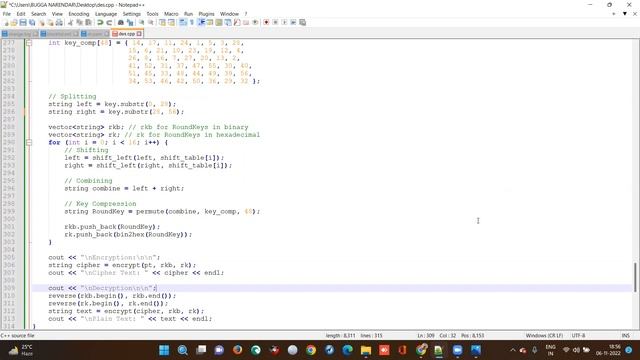Open the Settings menu
Image resolution: width=640 pixels, height=360 pixels.
click(131, 14)
